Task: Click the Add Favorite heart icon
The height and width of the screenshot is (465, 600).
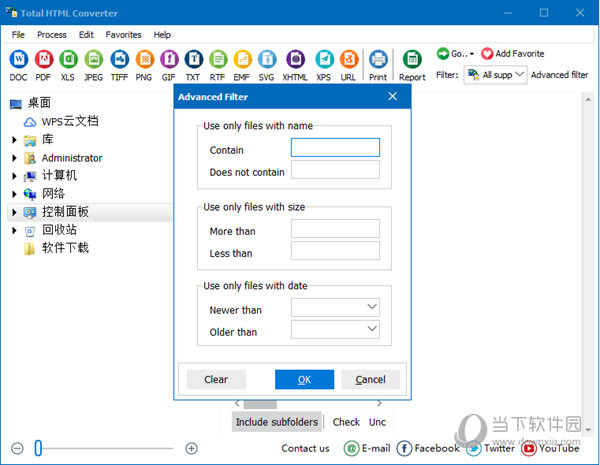Action: point(487,54)
